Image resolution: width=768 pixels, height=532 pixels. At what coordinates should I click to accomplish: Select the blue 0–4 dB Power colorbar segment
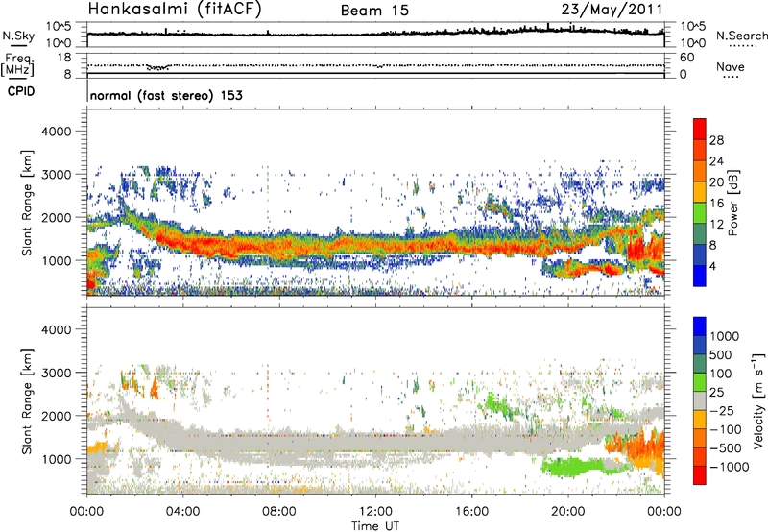700,276
